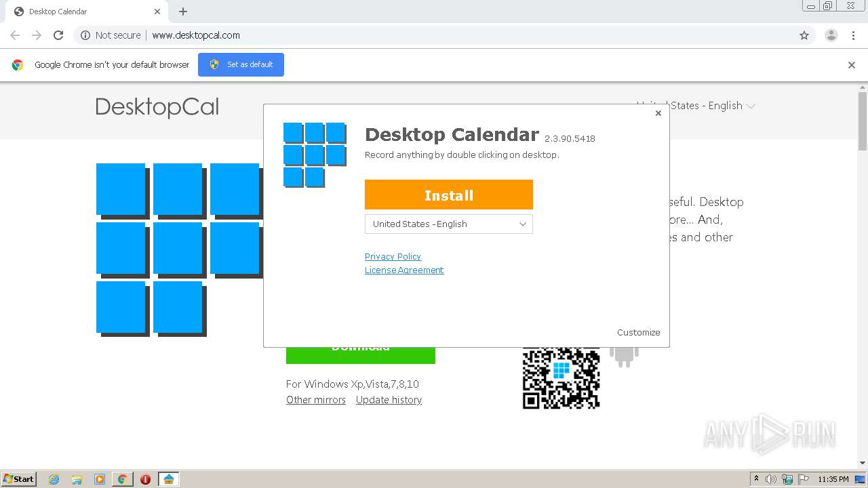Open the License Agreement link

click(404, 270)
